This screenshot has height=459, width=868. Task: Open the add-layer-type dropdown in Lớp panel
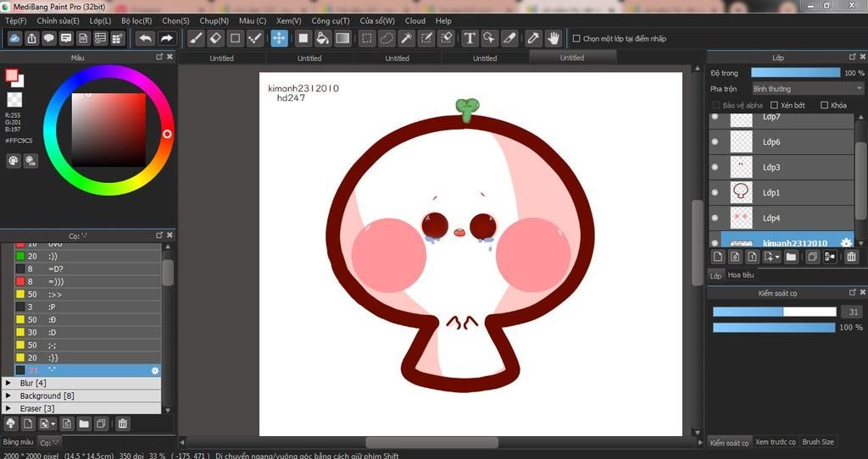(x=771, y=257)
